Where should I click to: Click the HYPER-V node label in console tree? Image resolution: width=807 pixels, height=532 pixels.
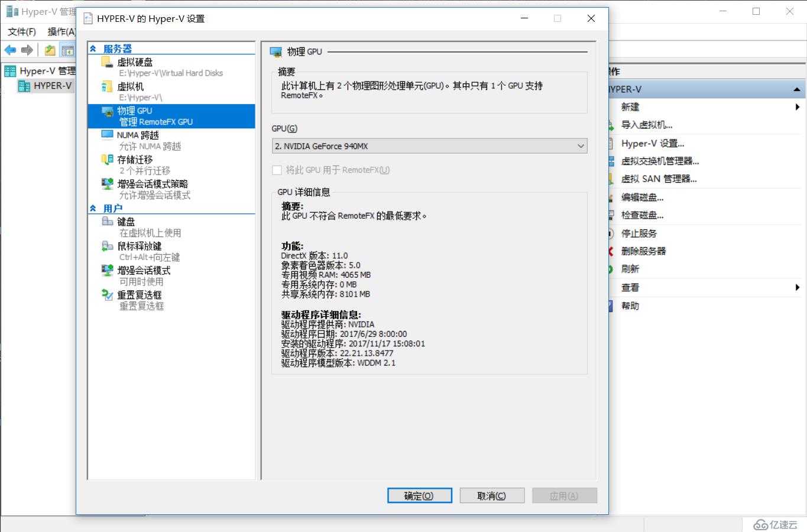pos(53,86)
